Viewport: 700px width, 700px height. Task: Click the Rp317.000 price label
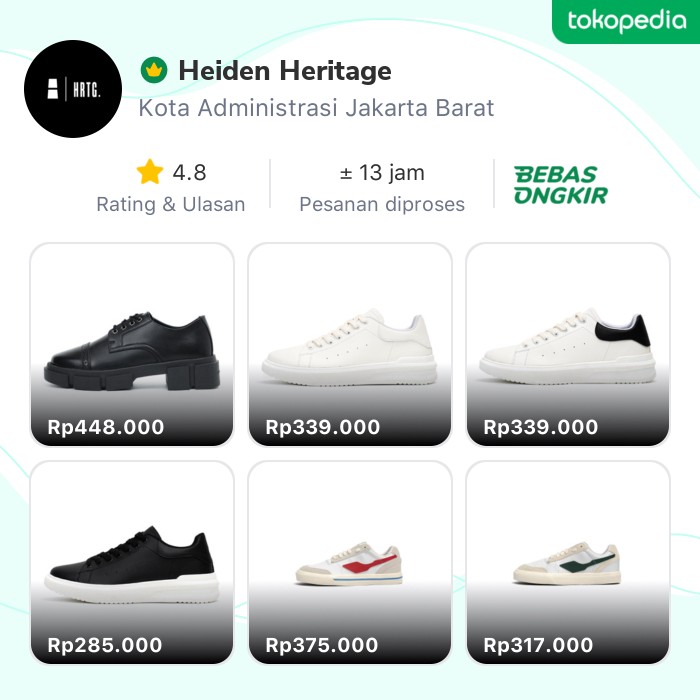[540, 646]
